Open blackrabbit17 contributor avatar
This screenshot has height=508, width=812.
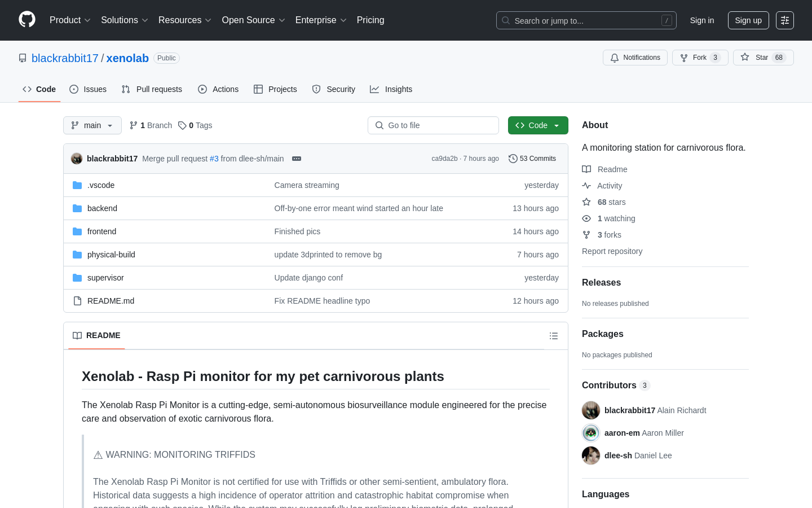coord(591,410)
